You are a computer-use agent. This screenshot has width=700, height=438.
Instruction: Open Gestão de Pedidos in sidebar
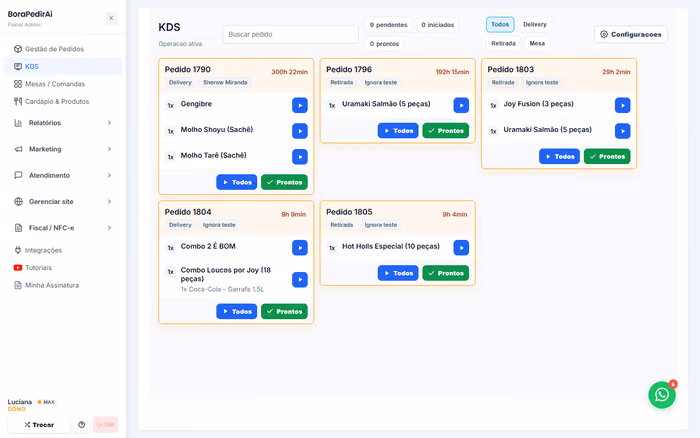pos(62,49)
